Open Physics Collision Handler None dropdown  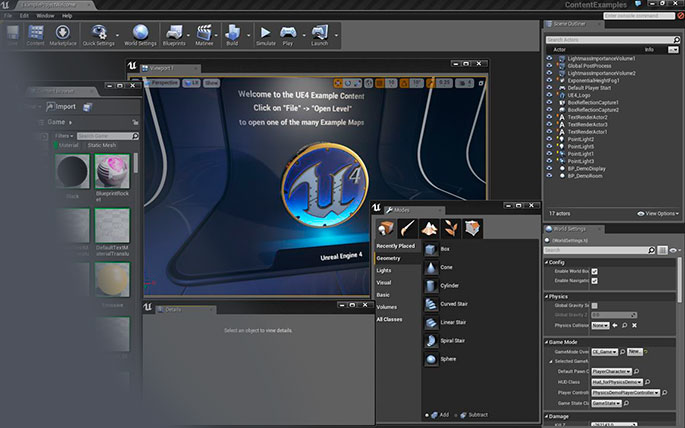click(x=600, y=325)
